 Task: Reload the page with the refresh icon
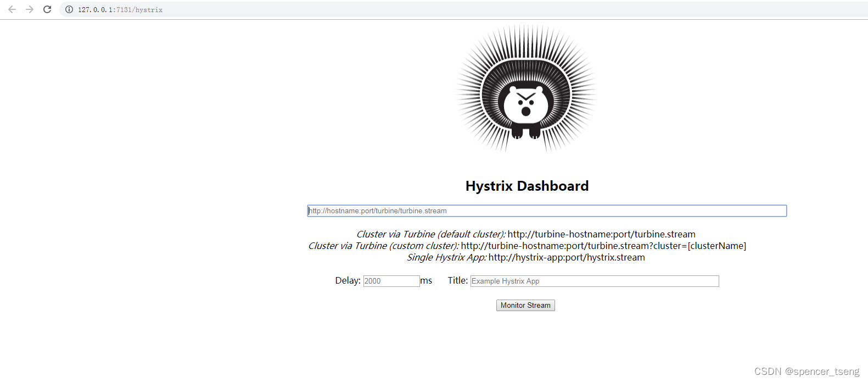pos(47,9)
